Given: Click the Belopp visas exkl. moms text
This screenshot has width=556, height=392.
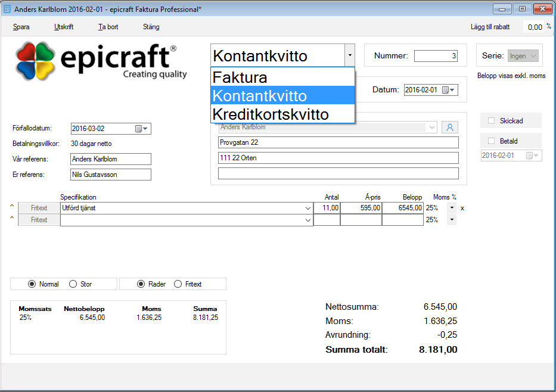Looking at the screenshot, I should [511, 76].
